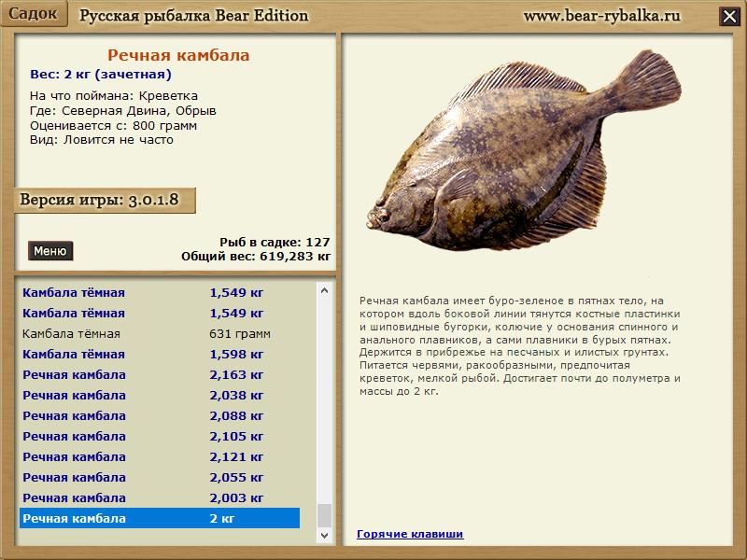The height and width of the screenshot is (560, 747).
Task: Select the Речная камбала 2,088 кг row
Action: point(159,415)
